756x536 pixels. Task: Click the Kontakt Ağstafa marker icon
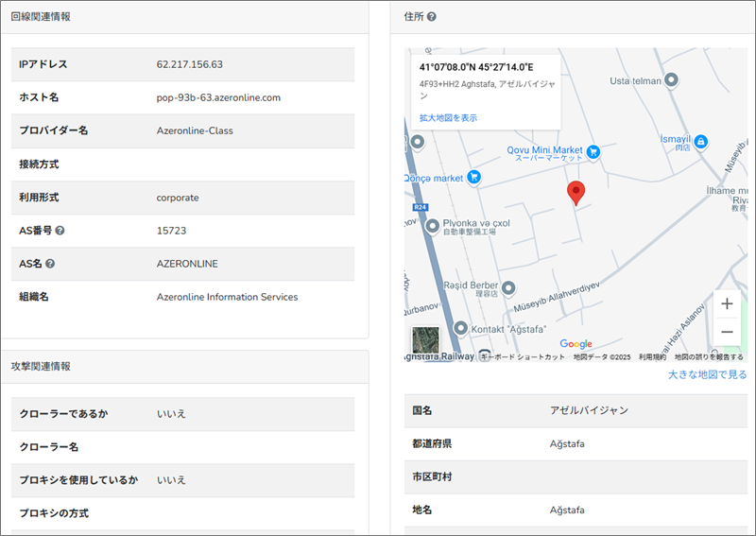pyautogui.click(x=461, y=329)
